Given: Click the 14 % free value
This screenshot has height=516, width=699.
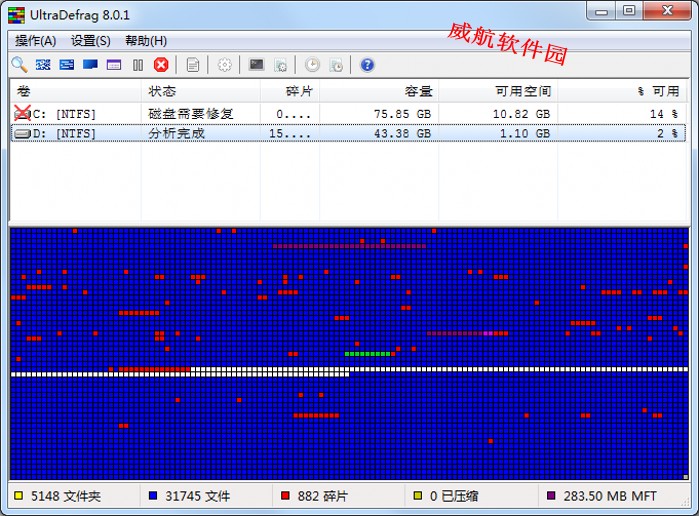Looking at the screenshot, I should click(x=664, y=114).
